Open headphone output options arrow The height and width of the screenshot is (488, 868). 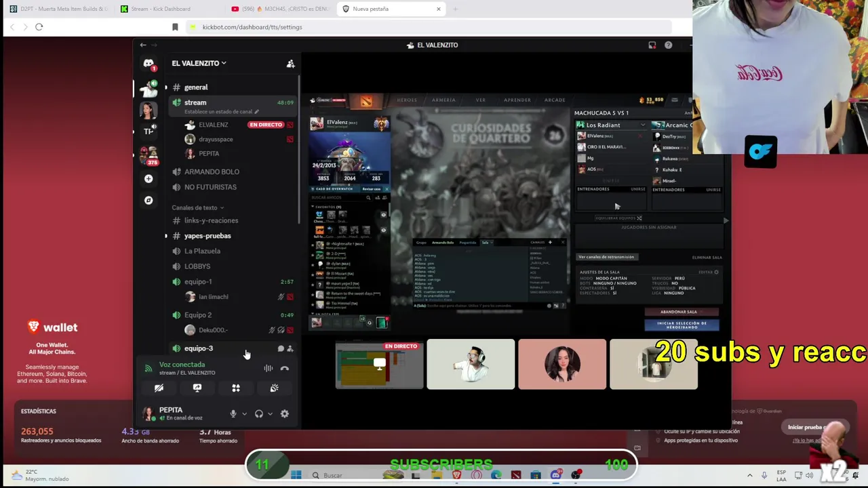coord(270,413)
